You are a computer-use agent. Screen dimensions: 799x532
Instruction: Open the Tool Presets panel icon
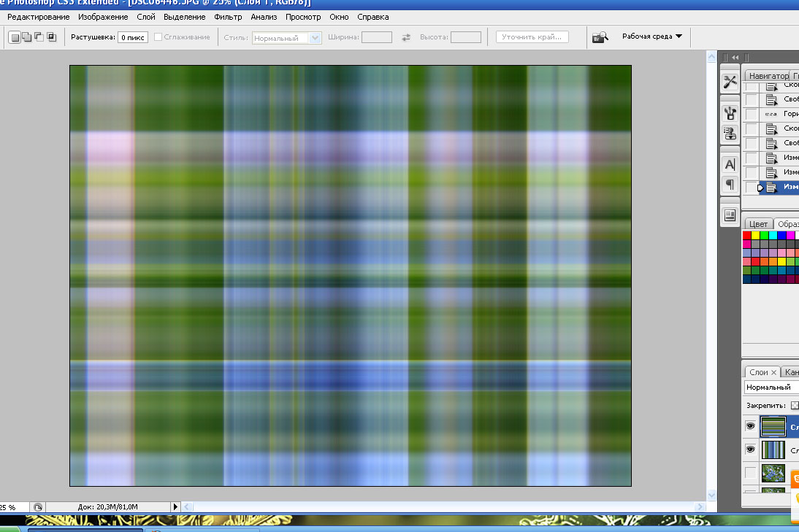[x=730, y=82]
